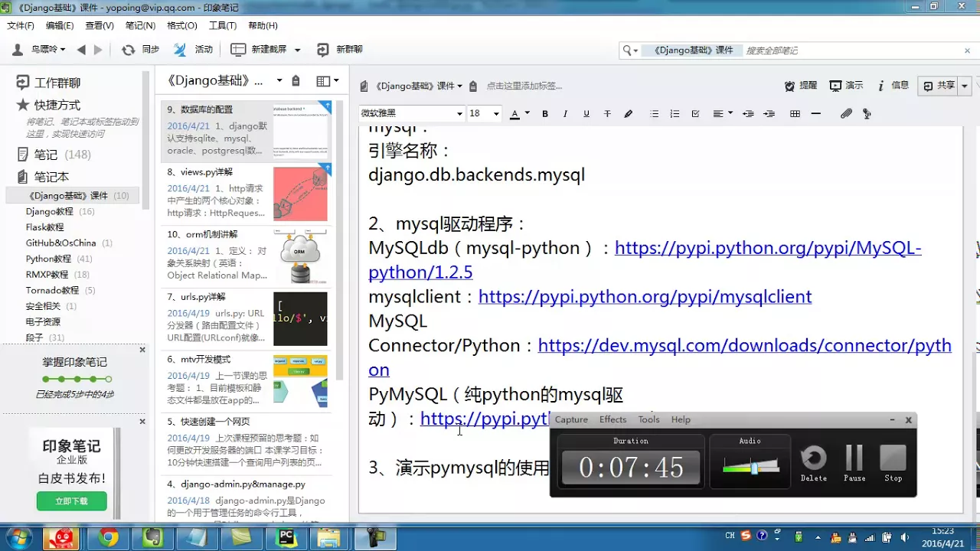980x551 pixels.
Task: Open the 工作群聊 work chat section
Action: (x=49, y=83)
